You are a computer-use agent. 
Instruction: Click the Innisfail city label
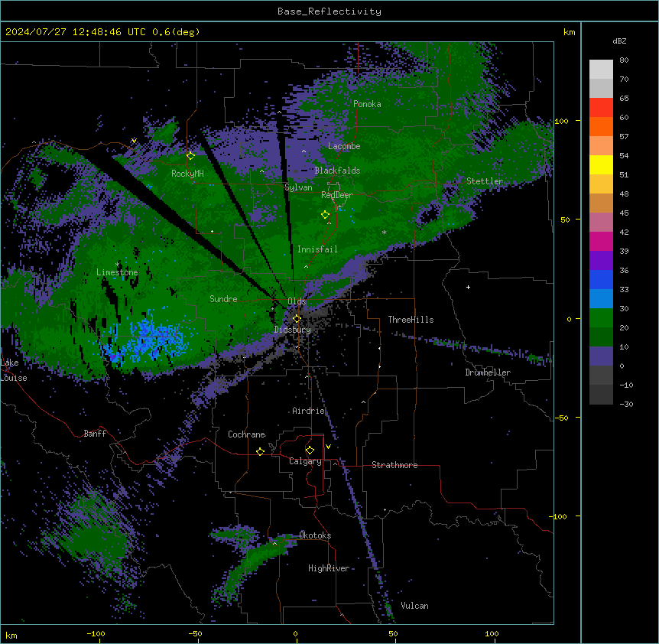(317, 249)
